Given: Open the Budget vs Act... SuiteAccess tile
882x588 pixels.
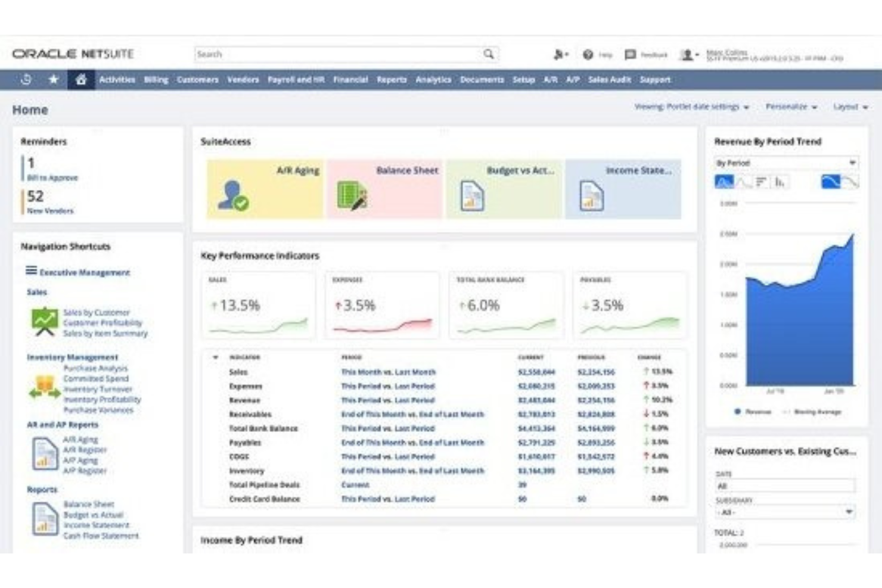Looking at the screenshot, I should (x=504, y=189).
